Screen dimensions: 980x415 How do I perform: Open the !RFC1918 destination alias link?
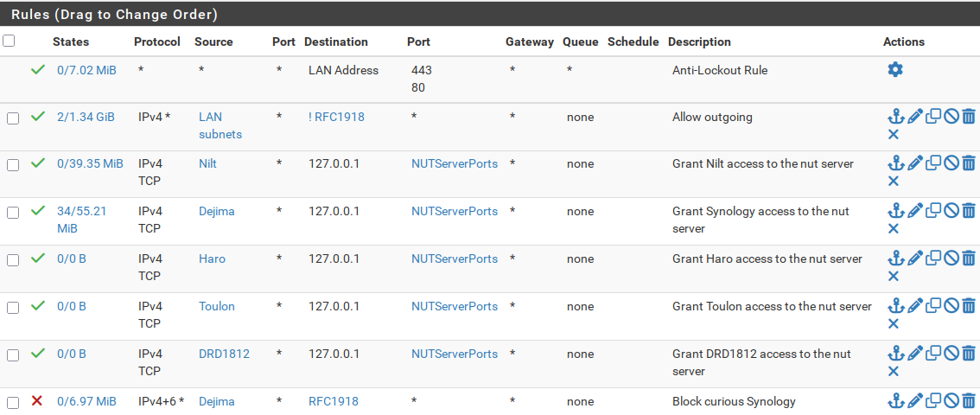point(336,117)
